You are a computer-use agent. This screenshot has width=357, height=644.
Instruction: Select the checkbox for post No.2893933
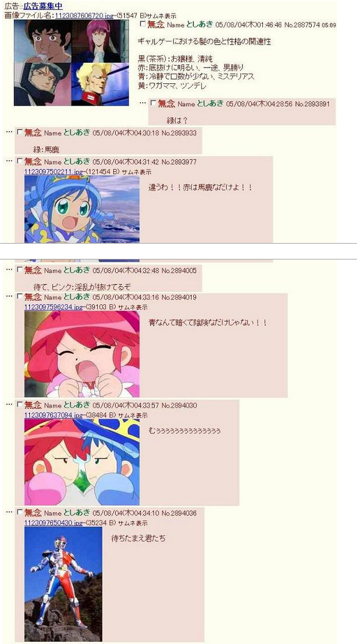click(x=20, y=132)
